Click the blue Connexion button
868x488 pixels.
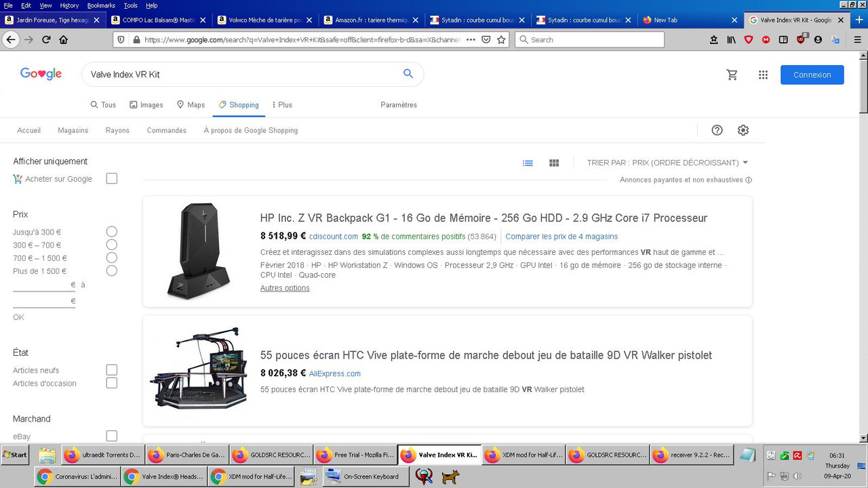tap(812, 75)
